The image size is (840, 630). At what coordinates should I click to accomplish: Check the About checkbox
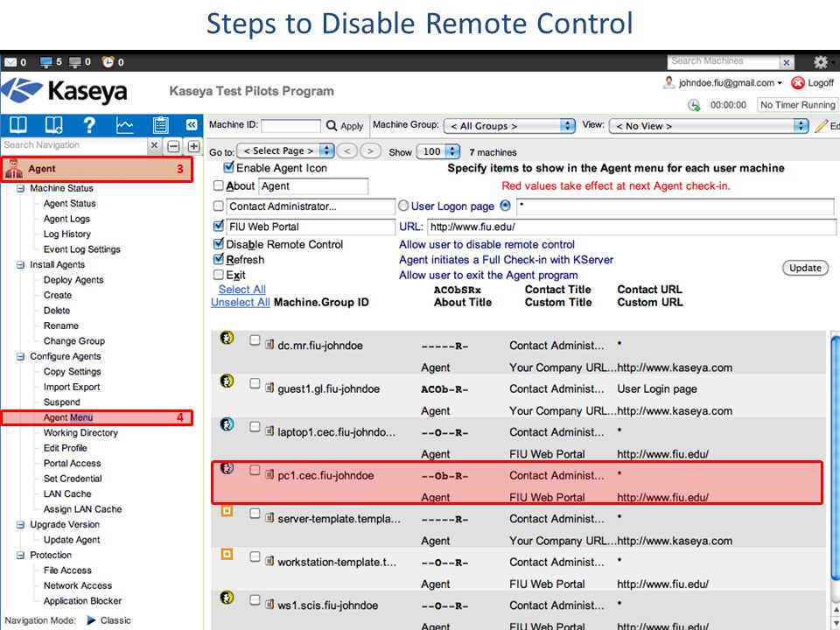[218, 185]
